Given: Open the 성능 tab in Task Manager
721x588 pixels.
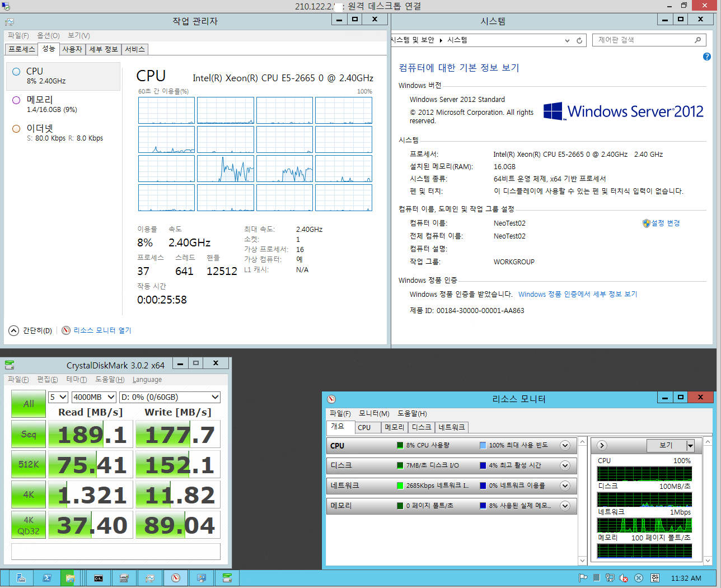Looking at the screenshot, I should point(49,49).
